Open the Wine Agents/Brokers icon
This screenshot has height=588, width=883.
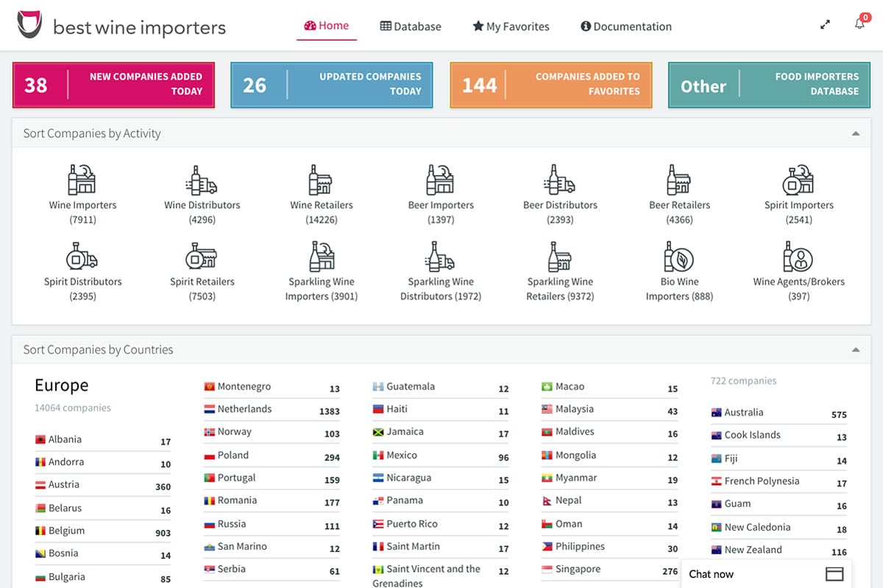(798, 257)
